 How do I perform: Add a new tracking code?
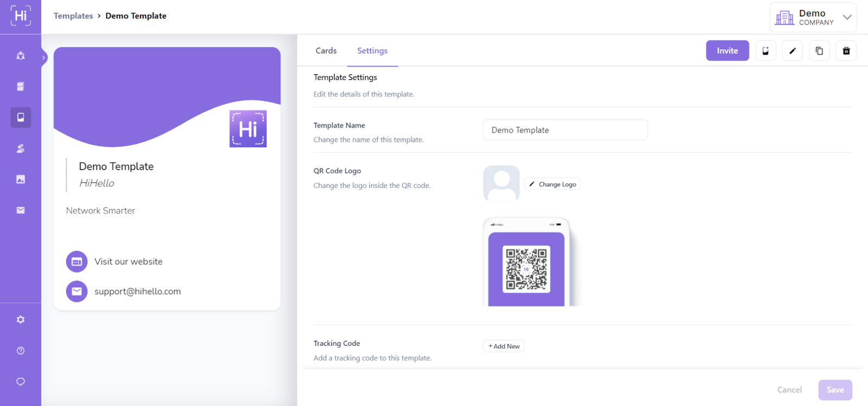(x=503, y=346)
